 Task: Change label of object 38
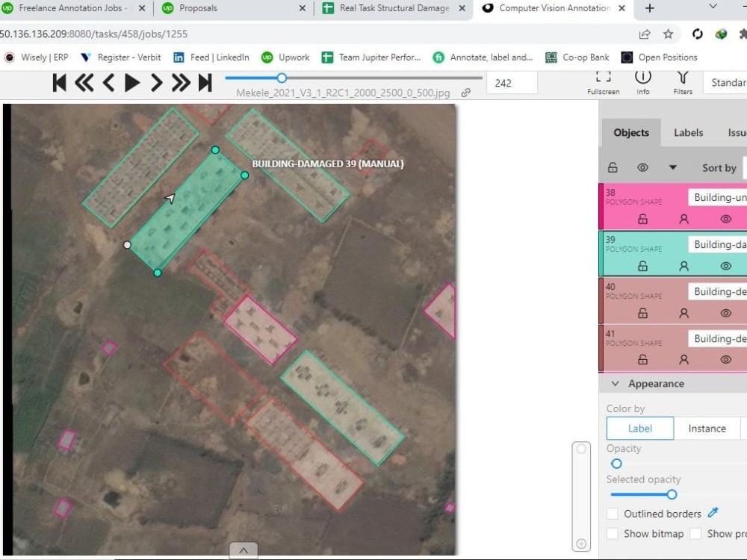pyautogui.click(x=717, y=197)
